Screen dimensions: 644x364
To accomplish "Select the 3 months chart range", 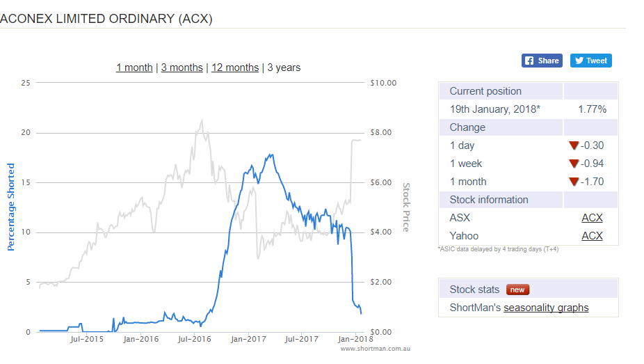I will 182,68.
